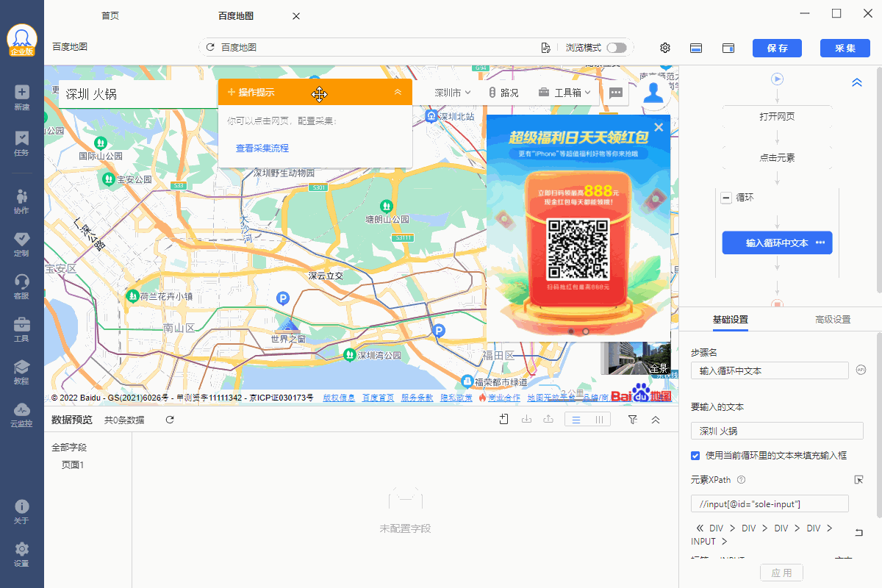Collapse the 操作提示 panel chevron

tap(398, 92)
